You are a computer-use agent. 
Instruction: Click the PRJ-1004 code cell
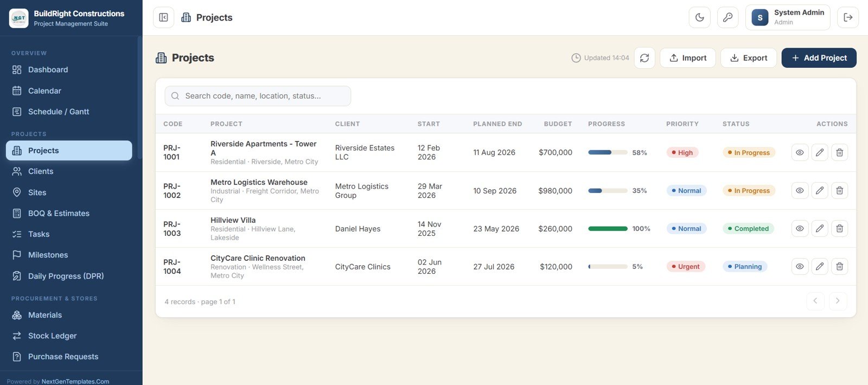[x=173, y=266]
